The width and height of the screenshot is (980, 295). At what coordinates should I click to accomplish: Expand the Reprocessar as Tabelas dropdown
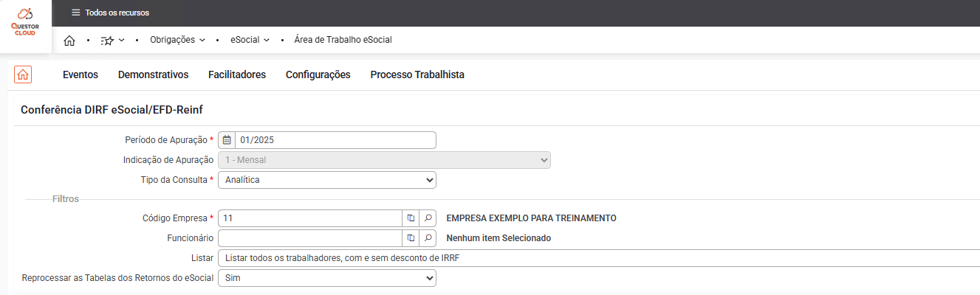(326, 278)
